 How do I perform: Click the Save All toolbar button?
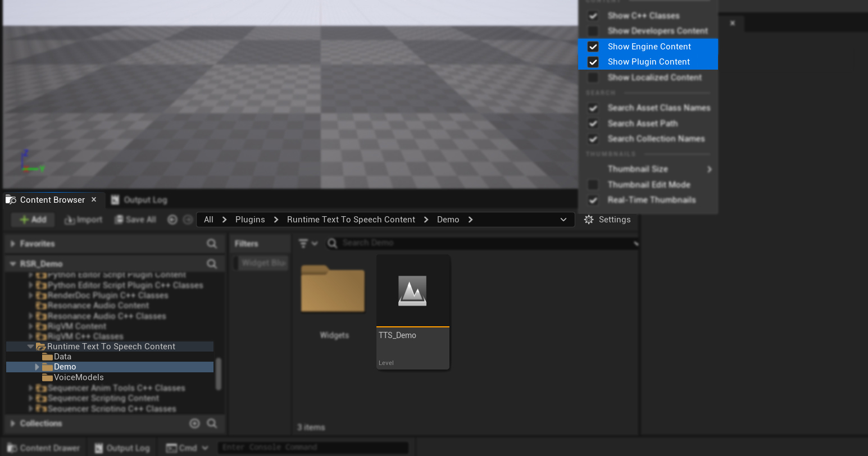pyautogui.click(x=135, y=220)
